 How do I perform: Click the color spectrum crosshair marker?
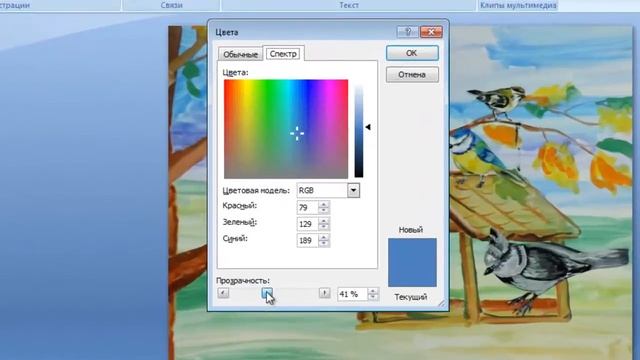(x=297, y=133)
